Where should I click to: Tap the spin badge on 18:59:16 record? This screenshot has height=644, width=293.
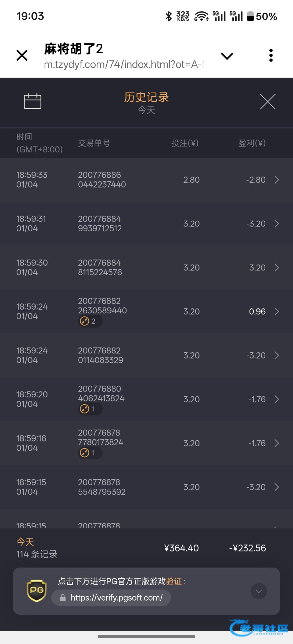coord(90,453)
